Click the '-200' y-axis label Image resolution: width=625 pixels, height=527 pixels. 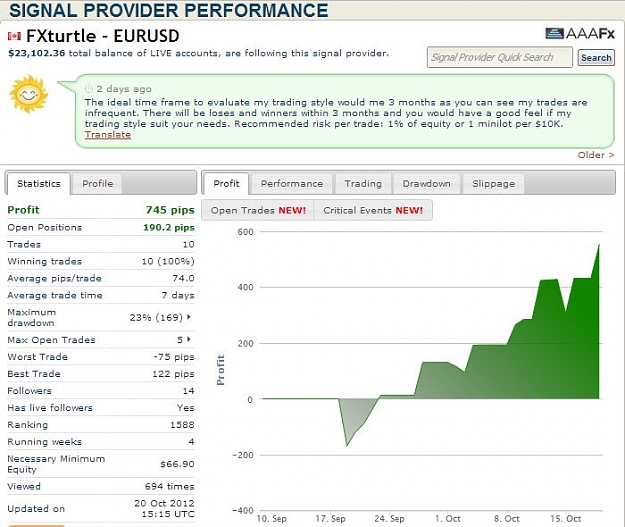coord(243,455)
